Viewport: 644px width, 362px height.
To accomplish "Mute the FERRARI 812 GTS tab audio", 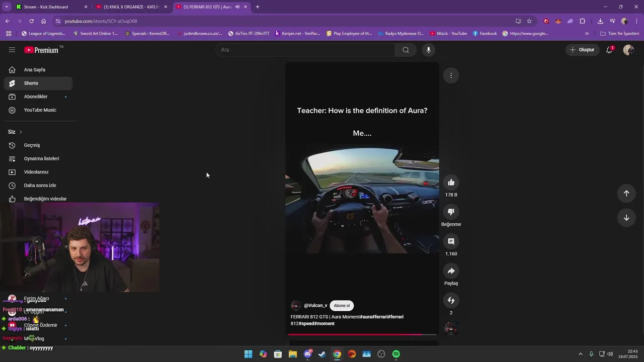I will (x=237, y=7).
